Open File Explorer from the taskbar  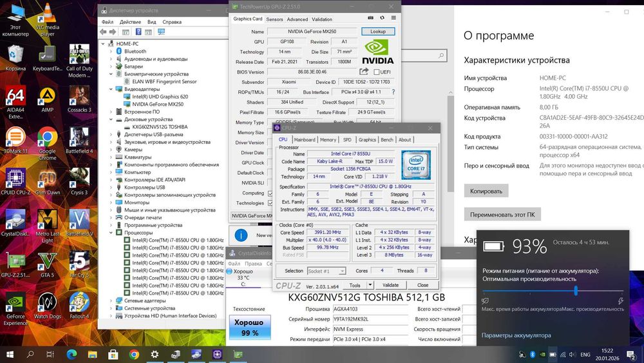[x=92, y=355]
